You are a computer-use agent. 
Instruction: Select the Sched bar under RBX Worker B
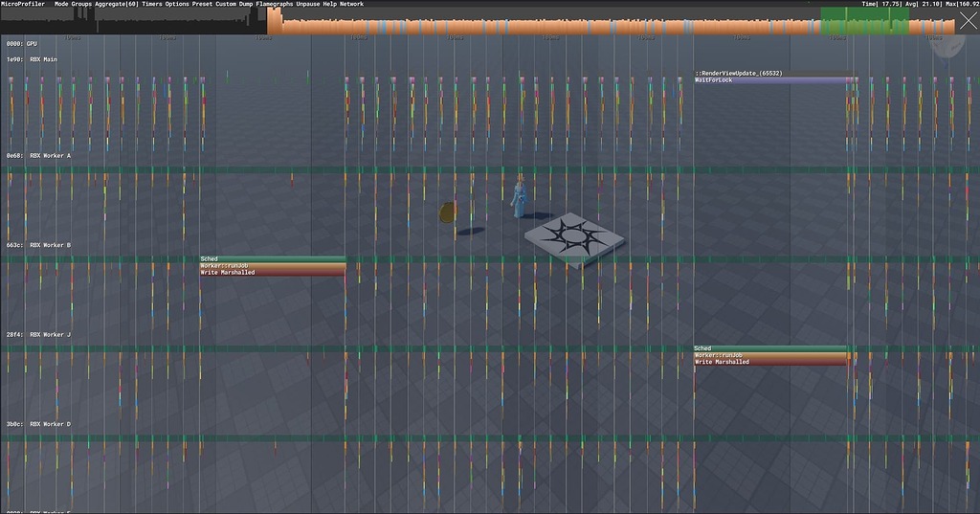(273, 258)
